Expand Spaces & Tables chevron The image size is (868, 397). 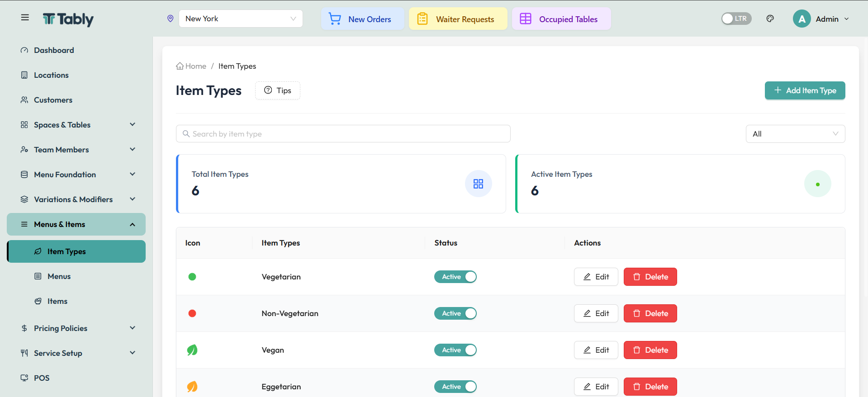pos(133,124)
